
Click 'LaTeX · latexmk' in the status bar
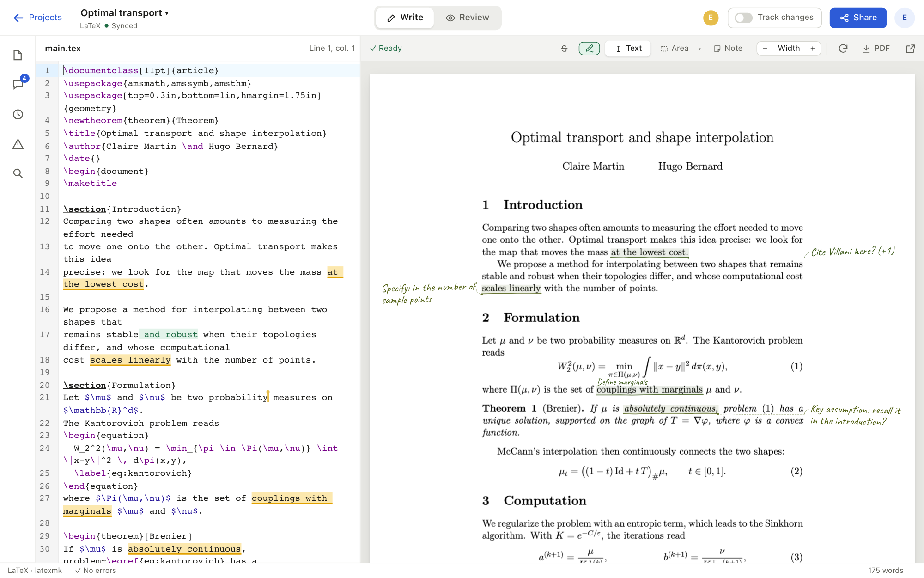pos(35,571)
